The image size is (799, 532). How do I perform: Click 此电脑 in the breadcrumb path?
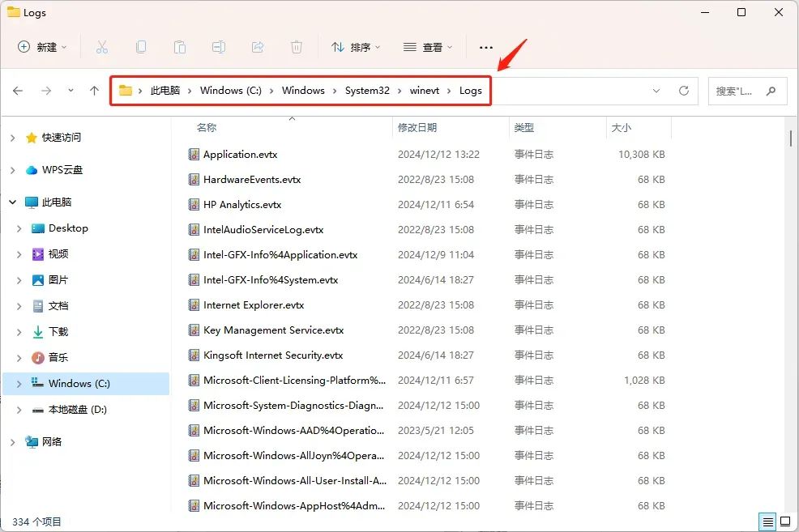click(x=165, y=91)
